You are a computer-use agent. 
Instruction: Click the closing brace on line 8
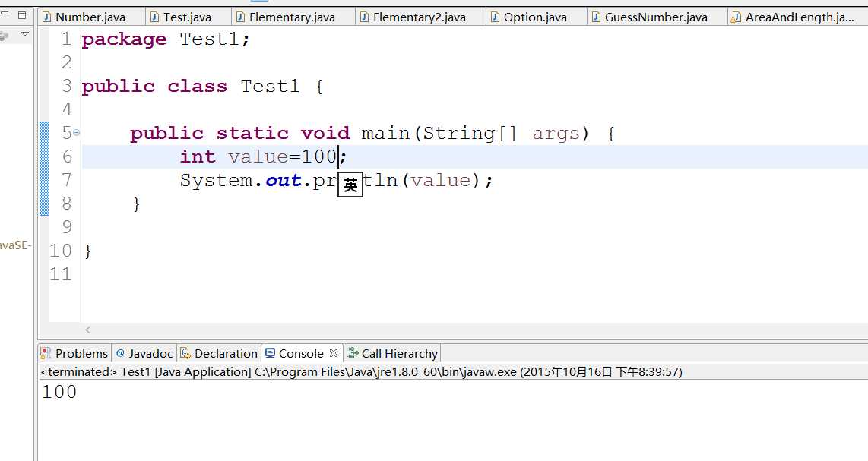click(x=136, y=204)
